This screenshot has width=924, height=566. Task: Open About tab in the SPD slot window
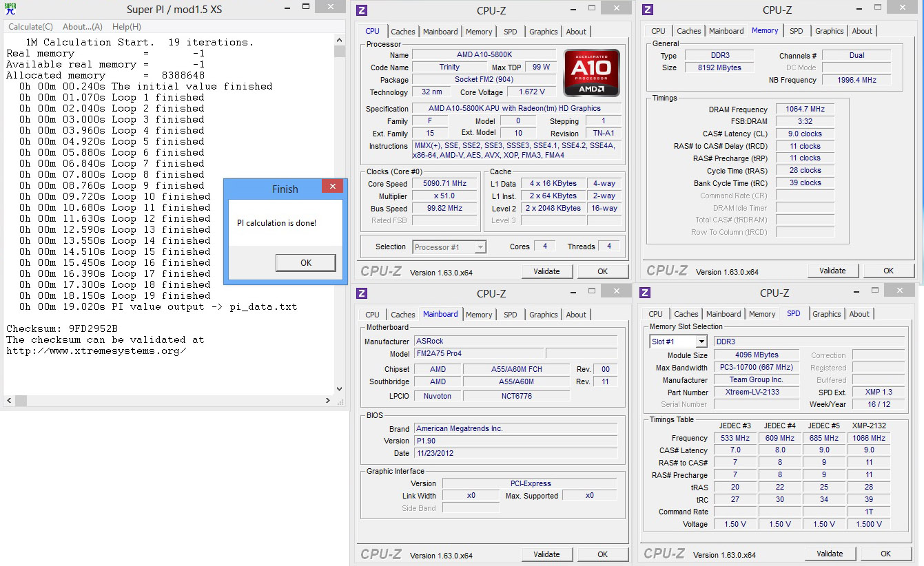(x=859, y=314)
